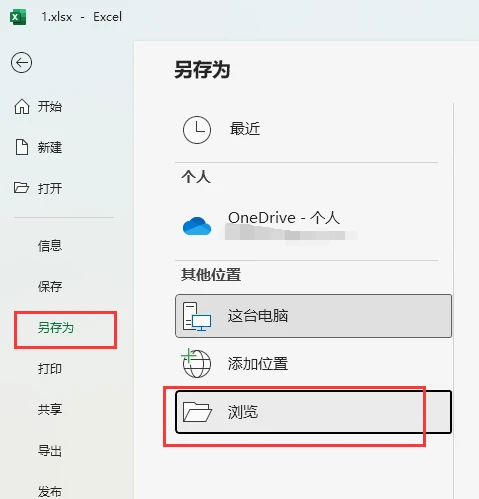The image size is (479, 499).
Task: Click the new document icon beside 新建
Action: pos(22,147)
